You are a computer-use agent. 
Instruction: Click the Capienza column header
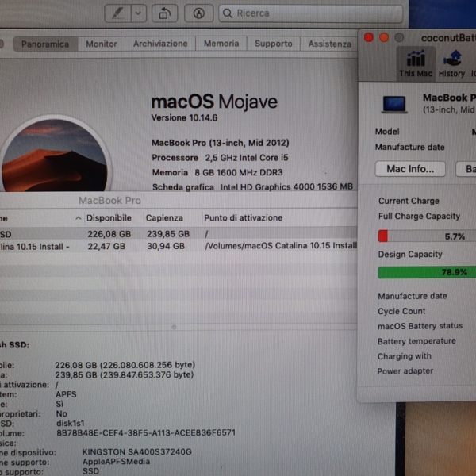pos(164,217)
